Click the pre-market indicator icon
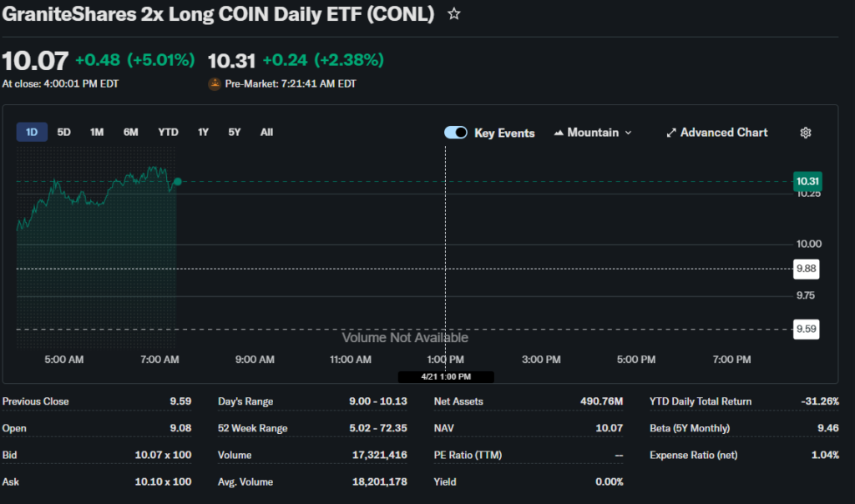Viewport: 855px width, 504px height. coord(215,83)
